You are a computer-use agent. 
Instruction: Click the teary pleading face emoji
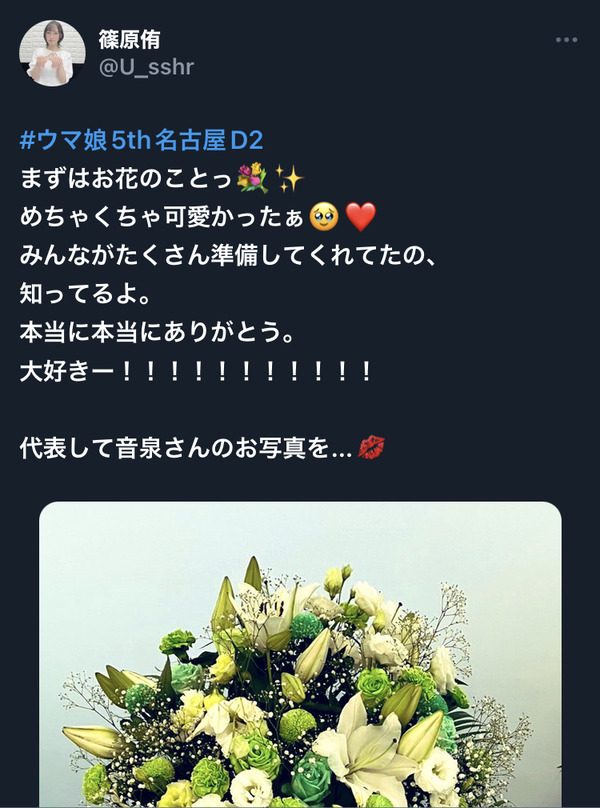tap(324, 217)
